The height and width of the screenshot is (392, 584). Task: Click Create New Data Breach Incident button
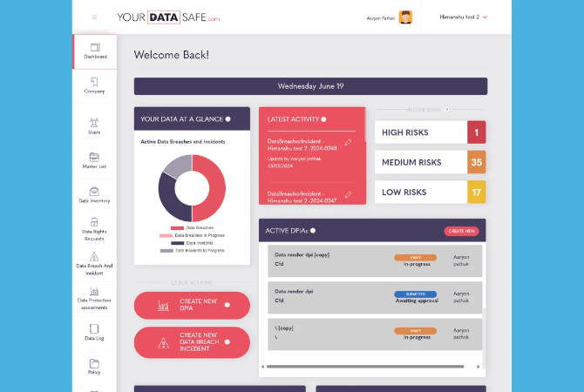192,342
